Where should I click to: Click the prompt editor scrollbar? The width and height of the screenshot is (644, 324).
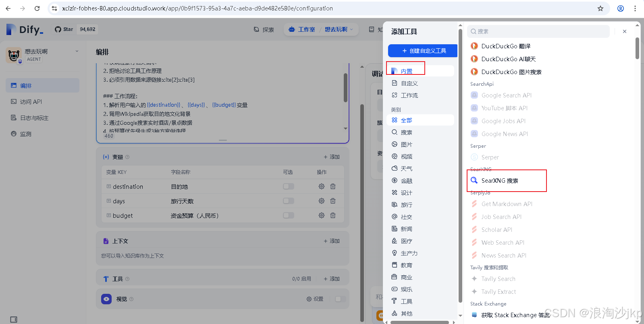pyautogui.click(x=345, y=88)
